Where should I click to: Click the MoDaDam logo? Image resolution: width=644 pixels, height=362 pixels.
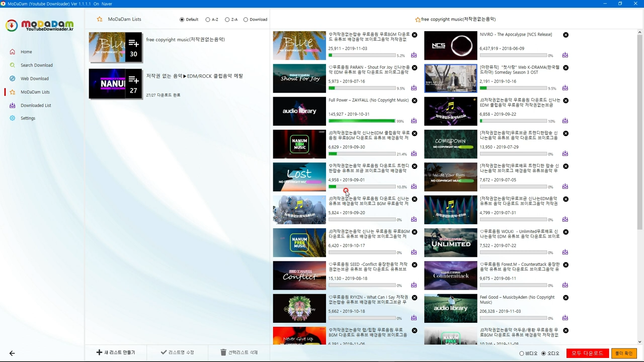pyautogui.click(x=40, y=26)
